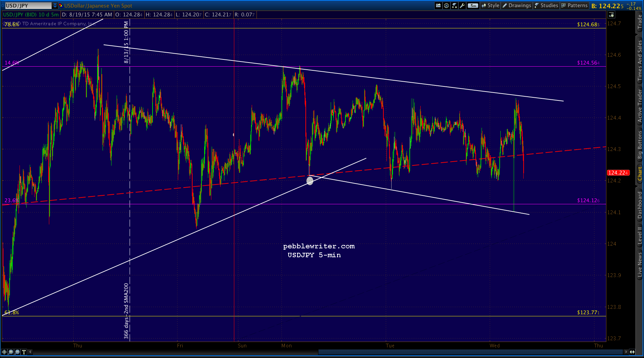
Task: Click the $123.771 level label
Action: point(588,313)
